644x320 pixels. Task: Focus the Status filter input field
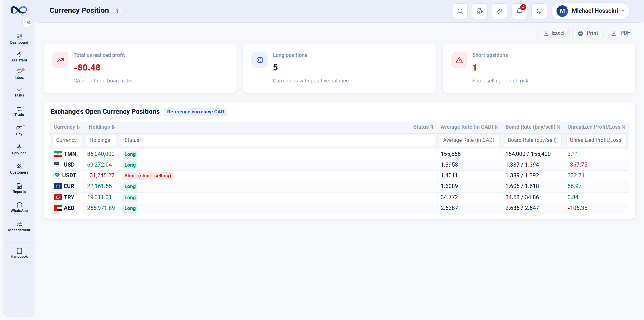tap(278, 140)
